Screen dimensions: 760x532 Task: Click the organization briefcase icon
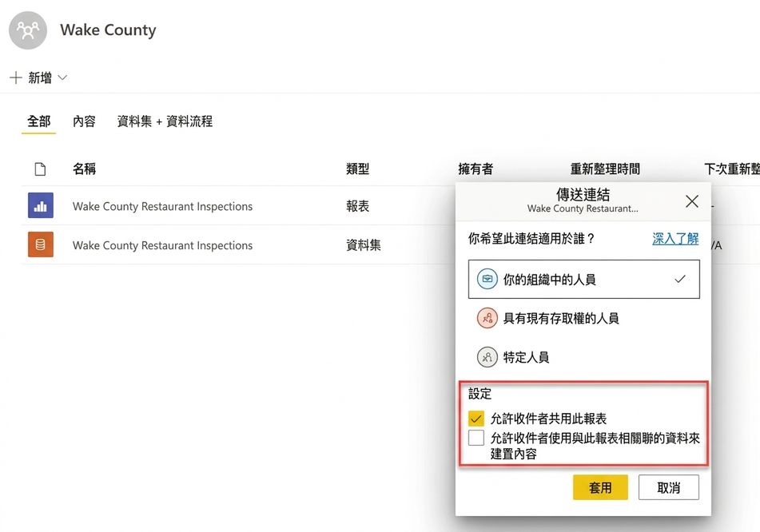coord(487,279)
